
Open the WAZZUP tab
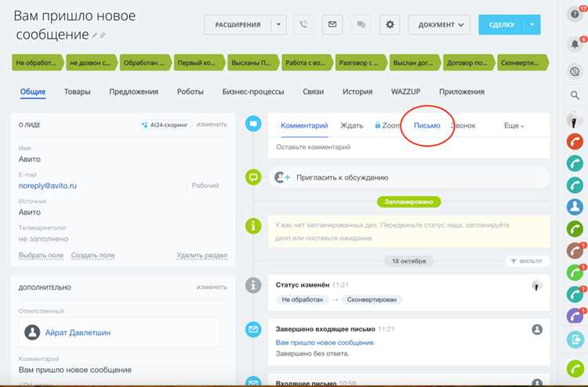tap(406, 92)
